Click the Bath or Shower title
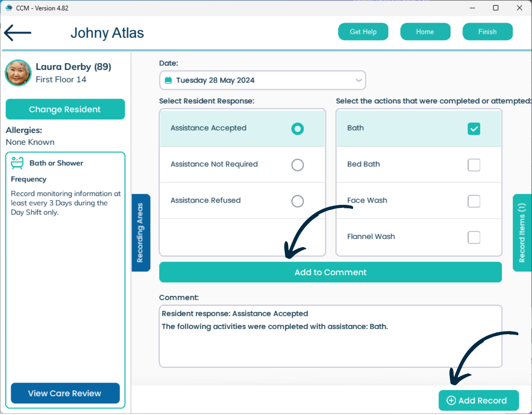Image resolution: width=532 pixels, height=415 pixels. point(56,164)
